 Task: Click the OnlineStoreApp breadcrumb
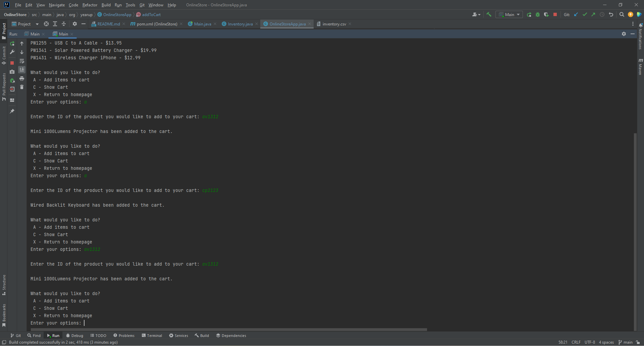point(114,15)
